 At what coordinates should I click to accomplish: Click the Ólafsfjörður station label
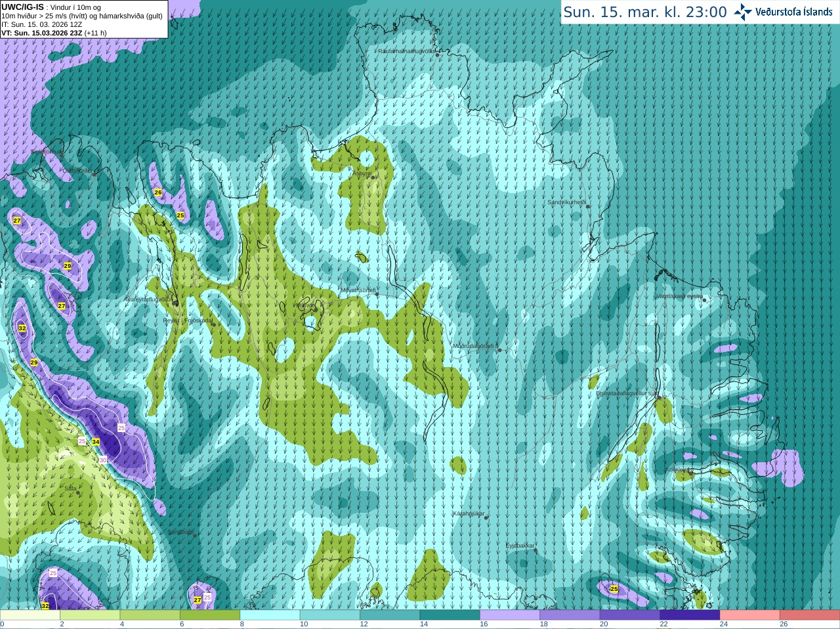[x=77, y=170]
